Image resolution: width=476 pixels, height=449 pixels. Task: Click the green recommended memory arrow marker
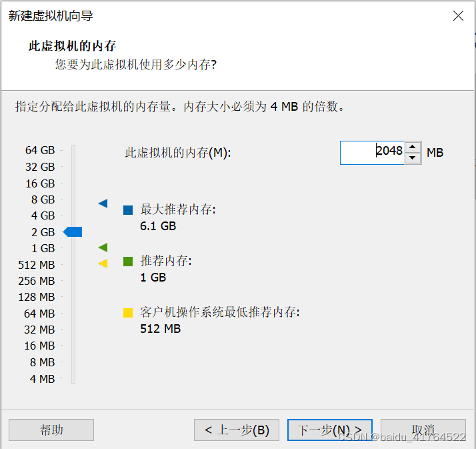(x=103, y=248)
